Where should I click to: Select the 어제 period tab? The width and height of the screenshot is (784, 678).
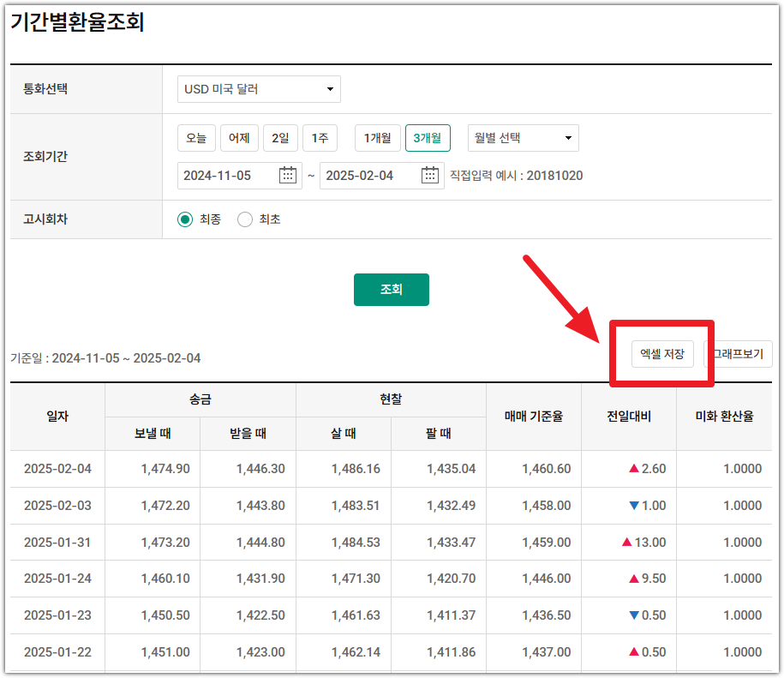point(239,137)
